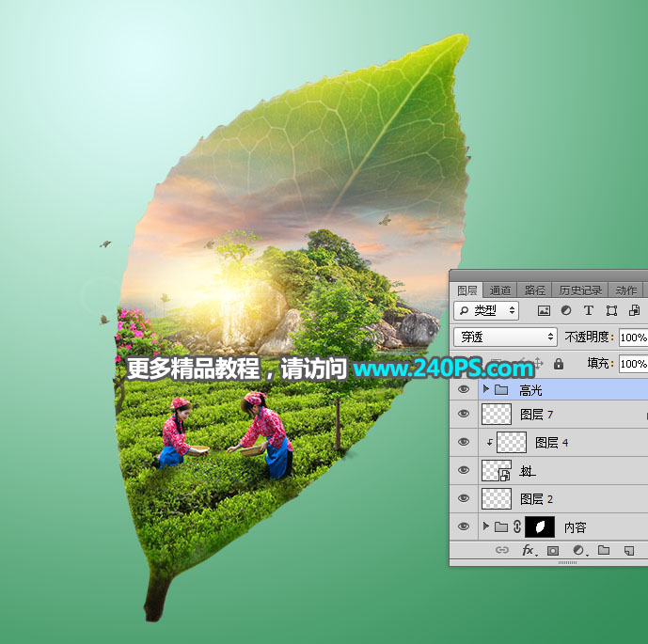Select the 树 smart object thumbnail

tap(497, 470)
